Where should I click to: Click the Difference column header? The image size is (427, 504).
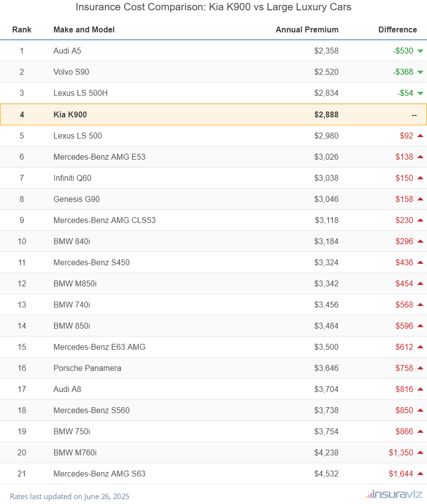(x=398, y=29)
